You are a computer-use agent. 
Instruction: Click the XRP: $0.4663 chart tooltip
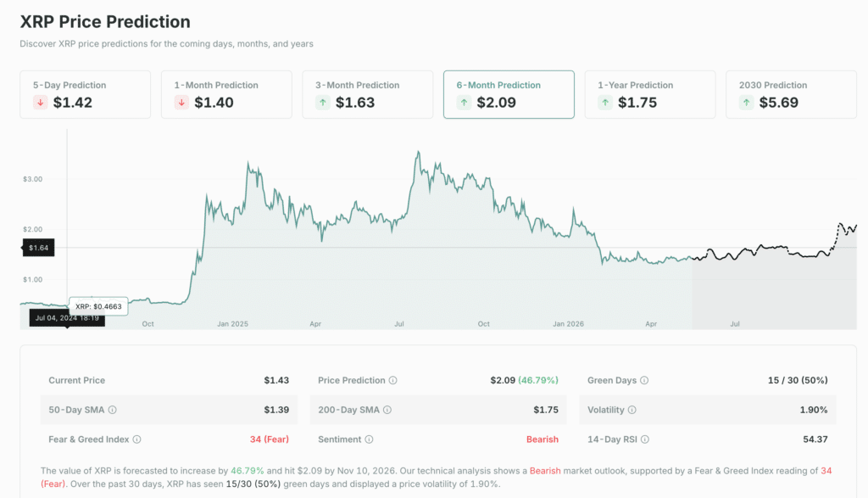98,306
